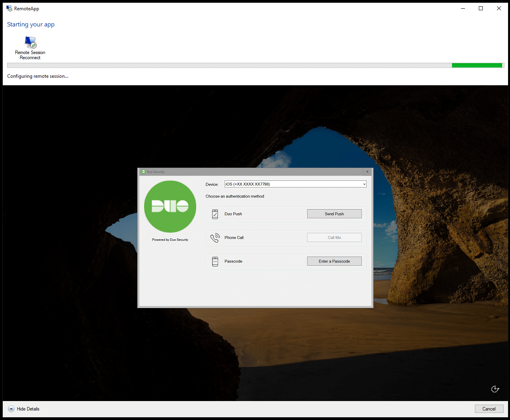
Task: Minimize the RemoteApp window
Action: tap(463, 8)
